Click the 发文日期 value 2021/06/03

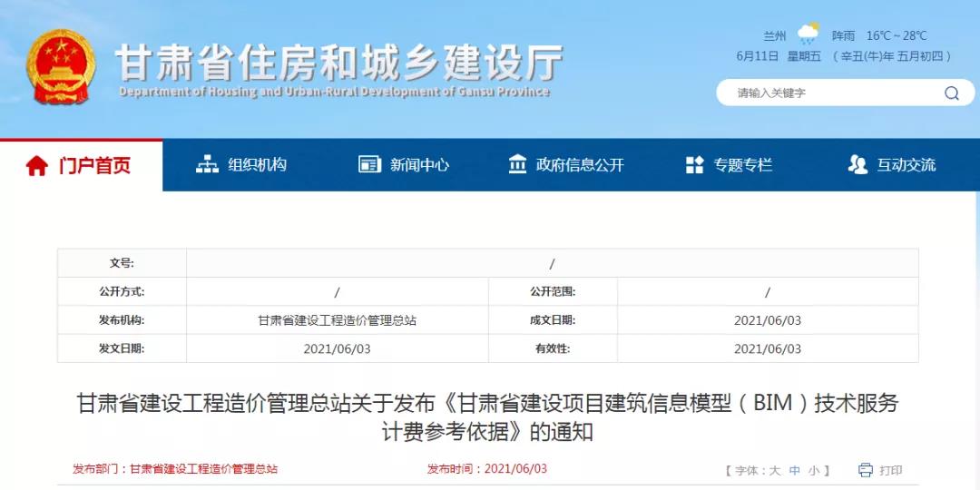point(337,348)
